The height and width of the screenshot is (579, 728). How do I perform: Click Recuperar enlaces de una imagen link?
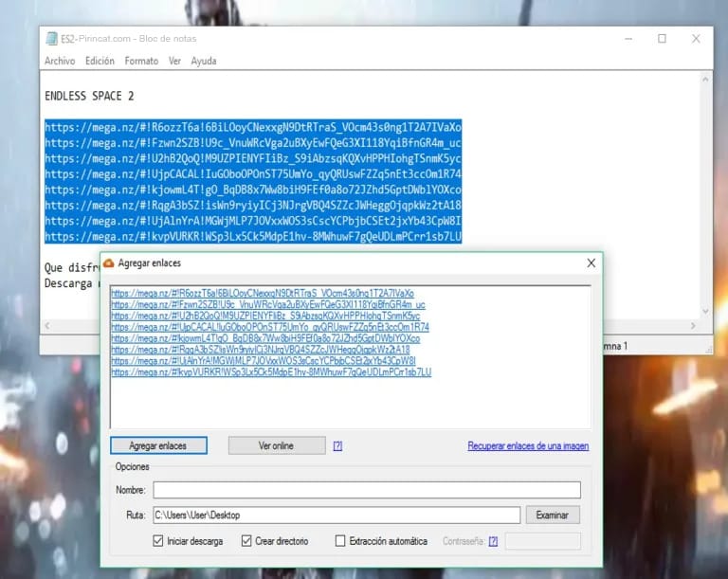tap(528, 445)
